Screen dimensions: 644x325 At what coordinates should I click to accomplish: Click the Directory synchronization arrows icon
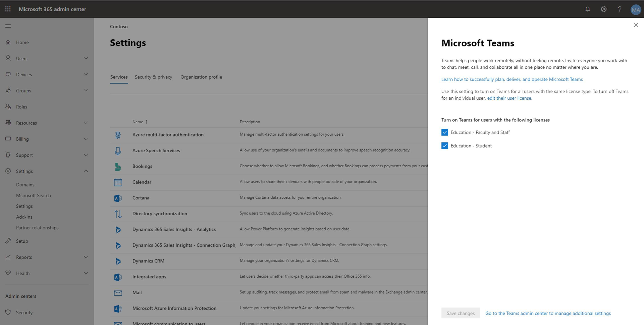click(118, 213)
